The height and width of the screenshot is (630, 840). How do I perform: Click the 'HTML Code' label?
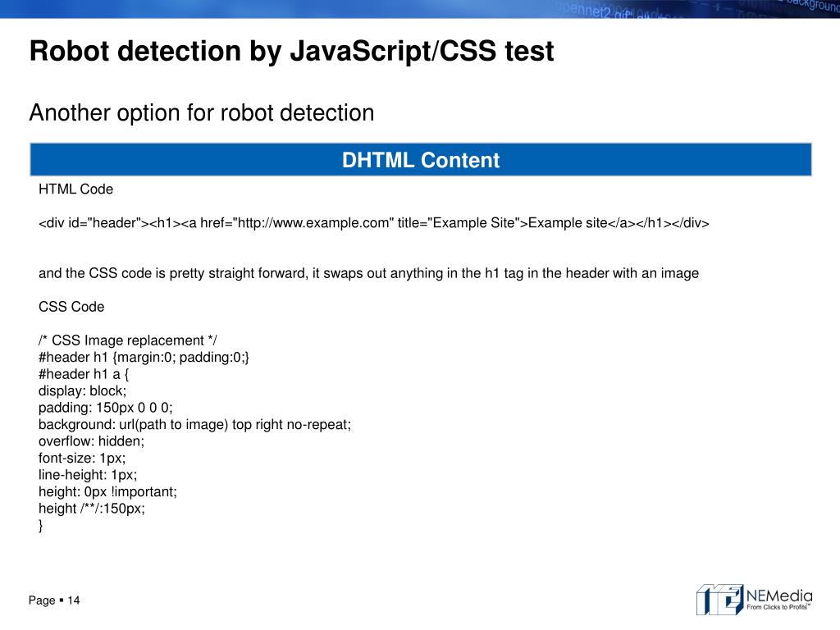pos(75,189)
